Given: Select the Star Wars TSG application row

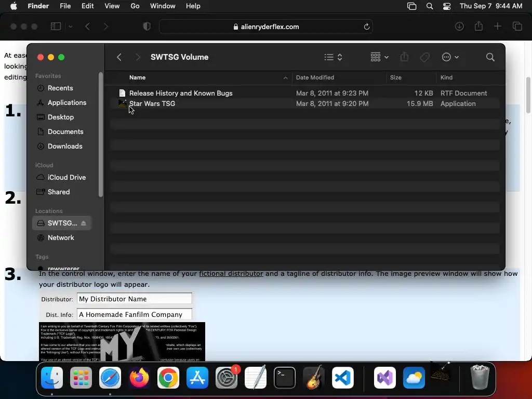Looking at the screenshot, I should 304,103.
